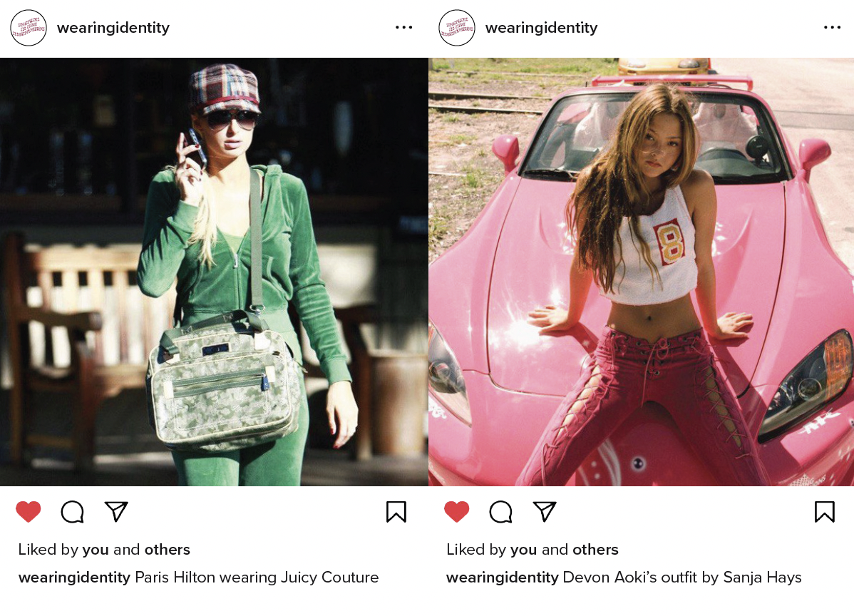854x616 pixels.
Task: Tap the green tracksuit photo
Action: [x=214, y=272]
